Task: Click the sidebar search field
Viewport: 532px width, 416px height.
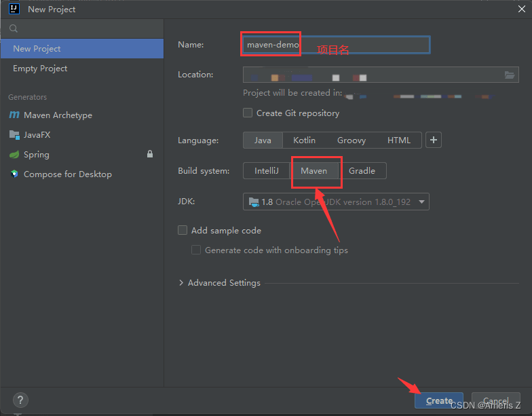Action: [x=82, y=29]
